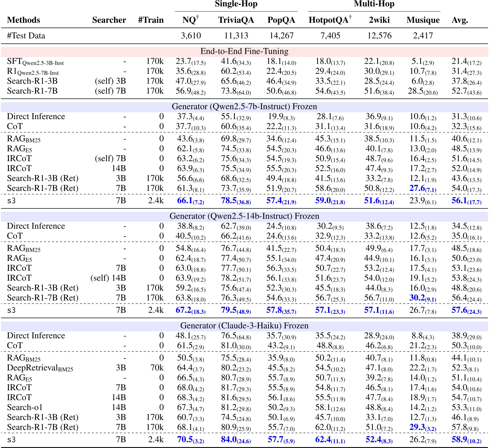Click the TriviaQA column header
This screenshot has height=448, width=489.
tap(236, 20)
